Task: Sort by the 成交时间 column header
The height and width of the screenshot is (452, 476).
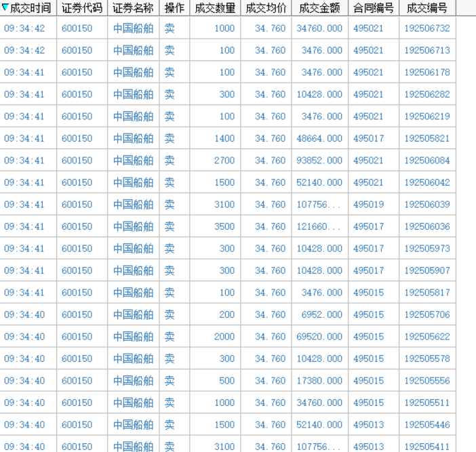Action: [28, 8]
